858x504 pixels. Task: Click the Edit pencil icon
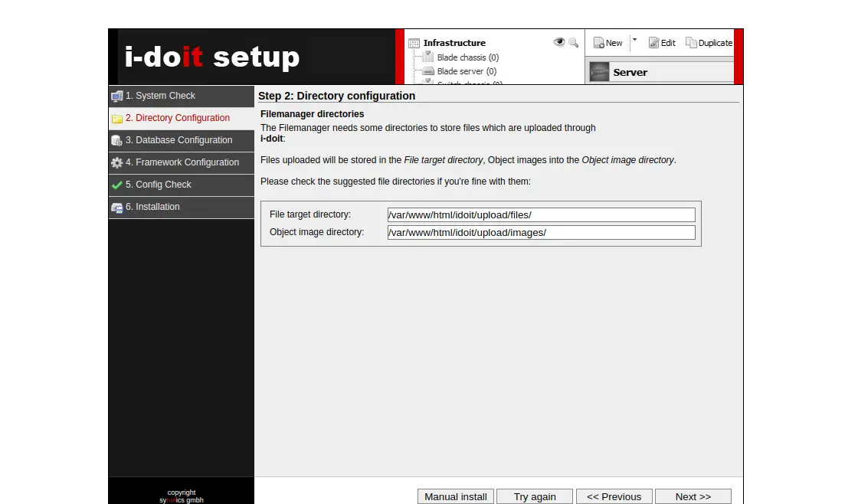pyautogui.click(x=653, y=43)
